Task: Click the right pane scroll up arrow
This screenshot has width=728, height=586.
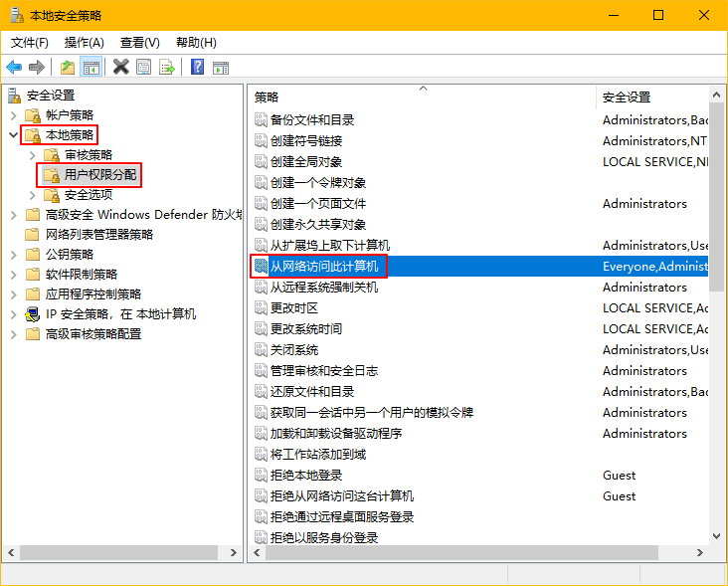Action: point(716,95)
